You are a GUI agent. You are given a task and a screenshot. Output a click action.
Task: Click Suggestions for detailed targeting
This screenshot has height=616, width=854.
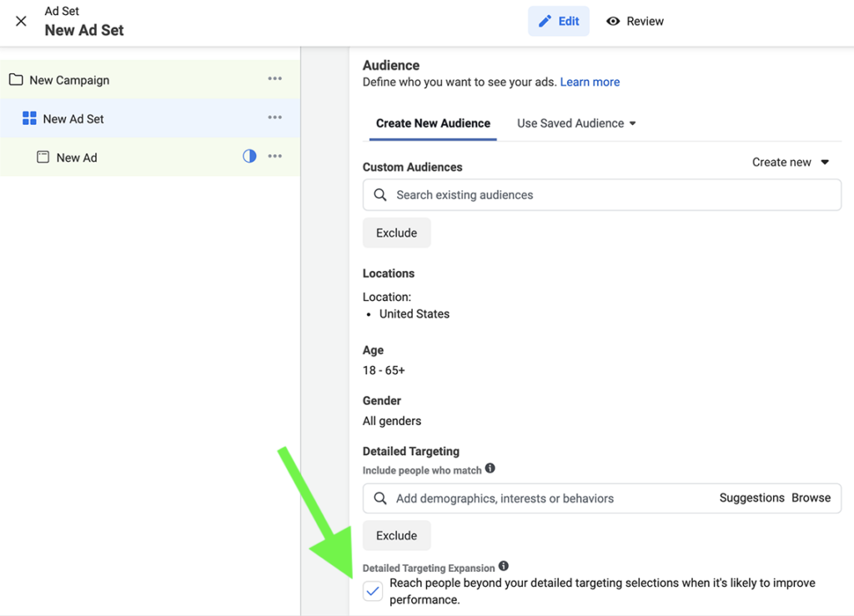pos(751,498)
